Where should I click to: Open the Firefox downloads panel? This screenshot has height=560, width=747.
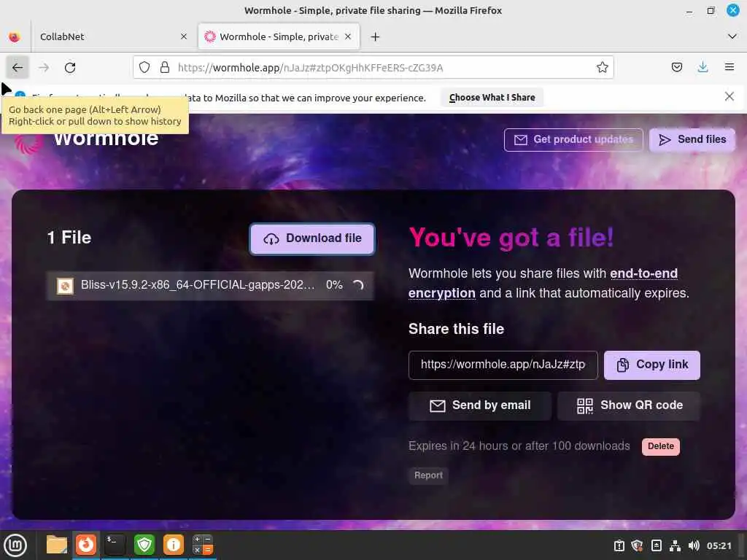(703, 67)
